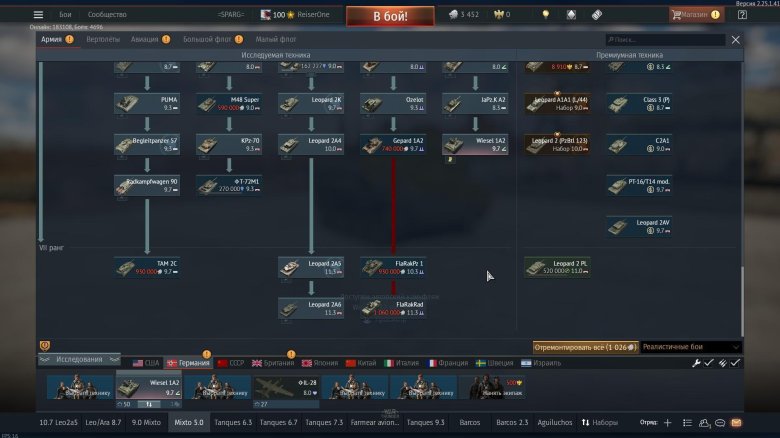Click Отремонтировать все repair button

[585, 346]
